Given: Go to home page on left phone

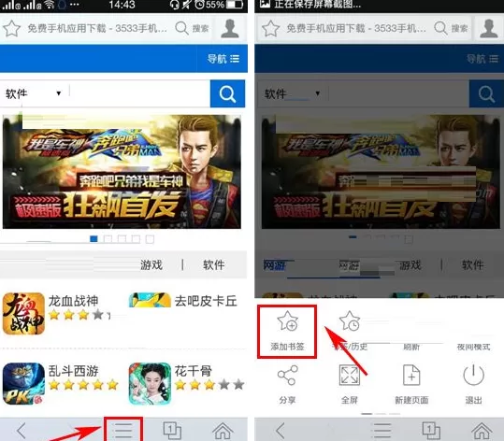Looking at the screenshot, I should click(223, 431).
